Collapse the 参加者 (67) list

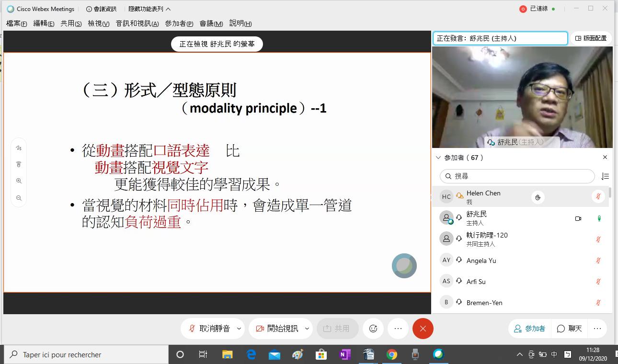click(438, 157)
